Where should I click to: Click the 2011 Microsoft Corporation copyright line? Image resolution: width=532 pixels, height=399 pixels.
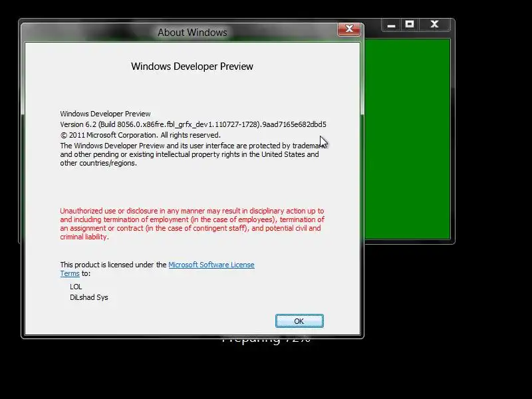click(x=140, y=135)
